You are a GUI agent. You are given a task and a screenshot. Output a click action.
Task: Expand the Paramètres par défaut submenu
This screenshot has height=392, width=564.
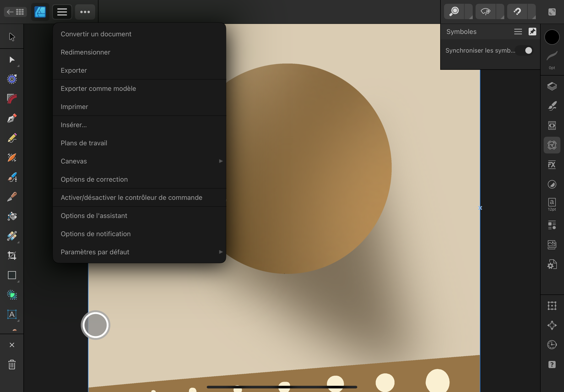(x=221, y=252)
